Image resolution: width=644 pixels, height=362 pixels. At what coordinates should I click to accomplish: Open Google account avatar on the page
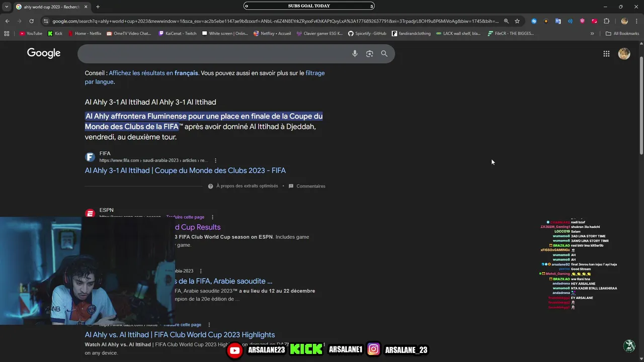click(x=624, y=54)
